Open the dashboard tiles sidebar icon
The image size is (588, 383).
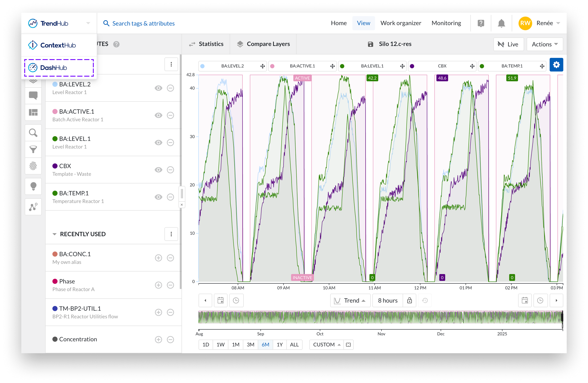(x=33, y=113)
